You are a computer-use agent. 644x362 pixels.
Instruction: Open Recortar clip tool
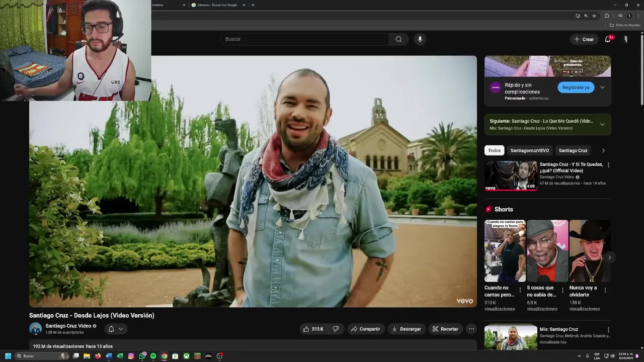click(445, 329)
